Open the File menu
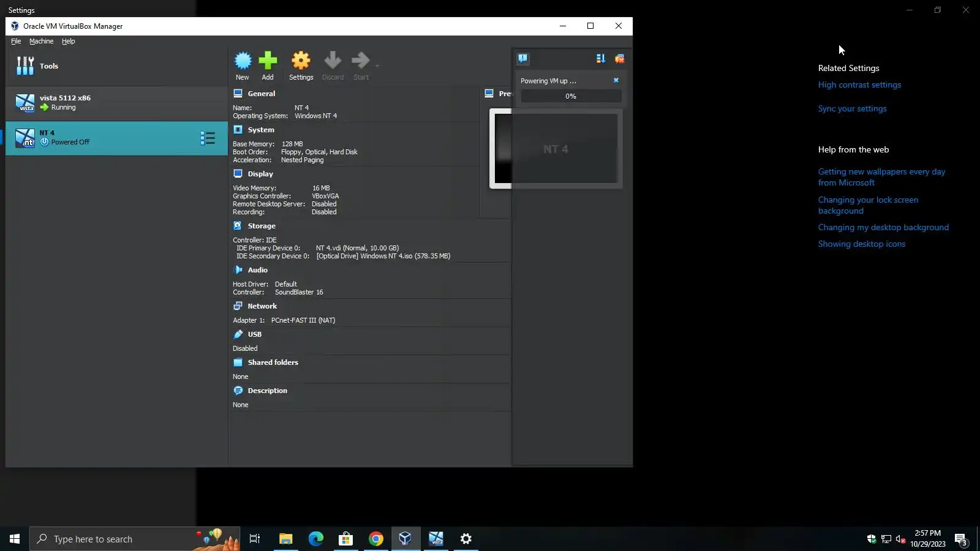980x551 pixels. tap(16, 42)
